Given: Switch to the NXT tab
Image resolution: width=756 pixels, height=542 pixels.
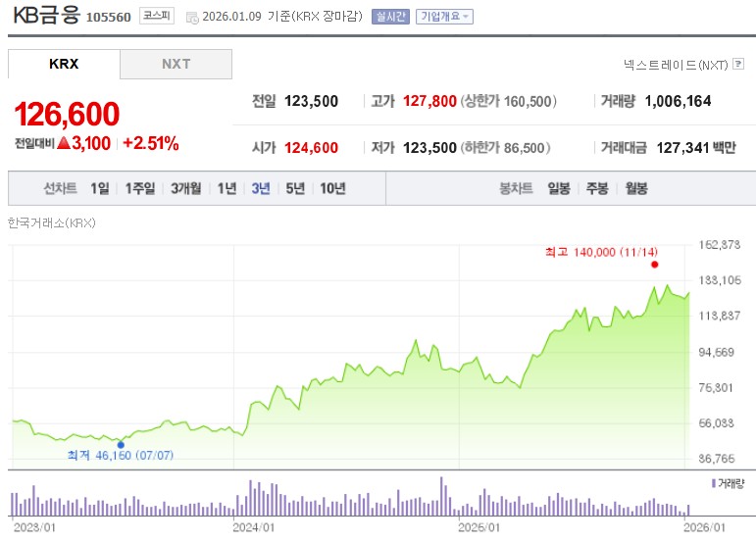Looking at the screenshot, I should (176, 64).
